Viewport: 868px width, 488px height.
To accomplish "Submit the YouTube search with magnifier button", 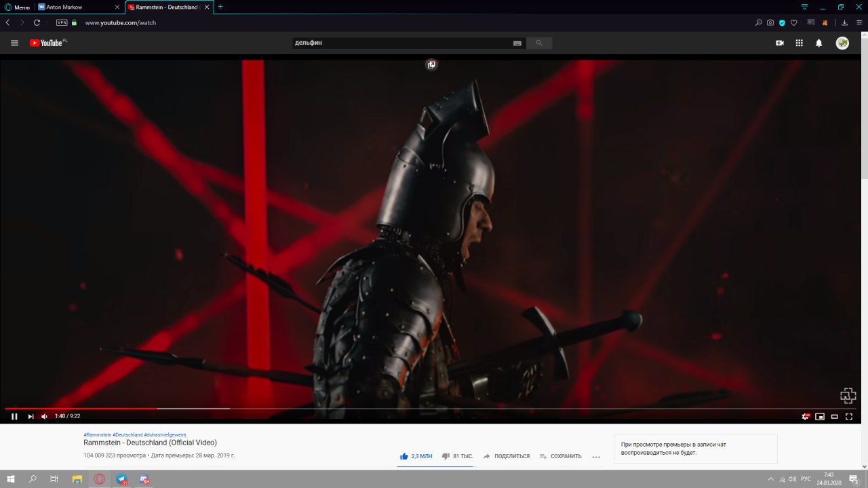I will click(x=539, y=43).
